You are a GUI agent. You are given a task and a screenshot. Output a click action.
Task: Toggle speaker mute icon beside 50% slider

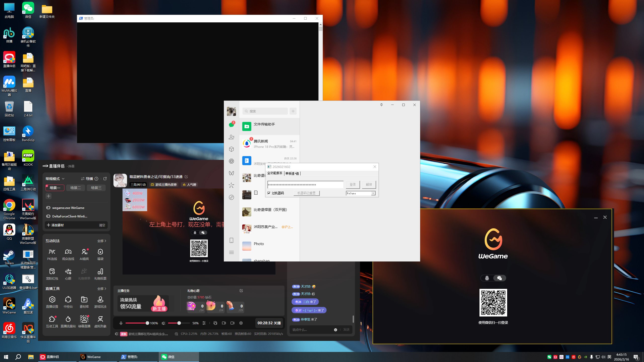[x=164, y=323]
